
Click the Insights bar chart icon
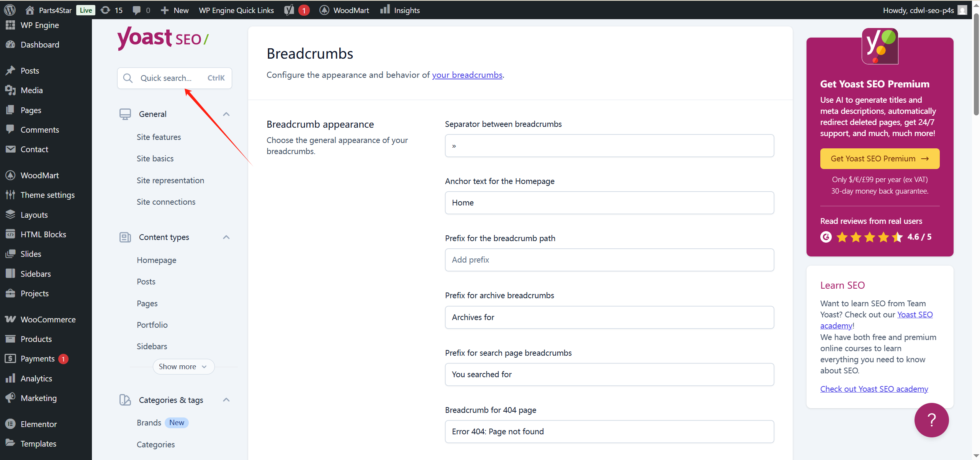pos(385,10)
